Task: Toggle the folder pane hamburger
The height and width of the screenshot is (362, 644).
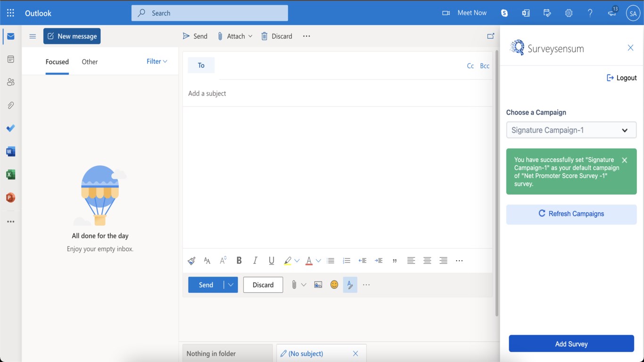Action: 33,36
